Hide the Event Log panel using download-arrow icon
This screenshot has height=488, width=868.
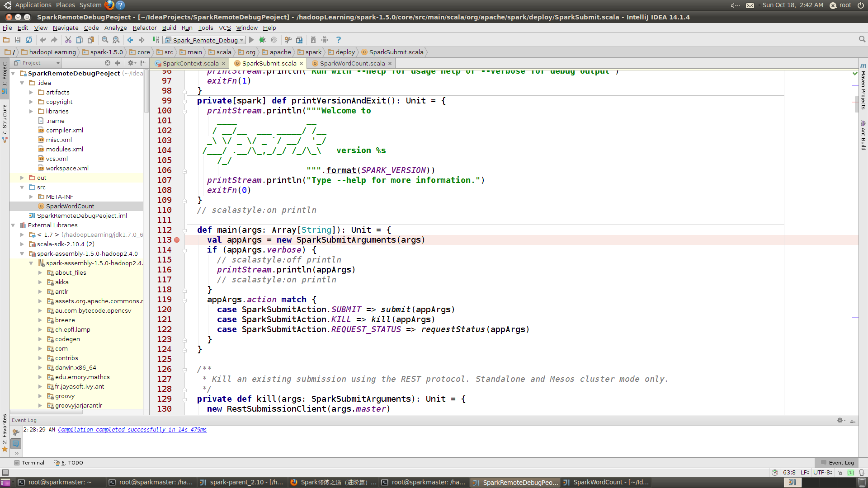(853, 420)
